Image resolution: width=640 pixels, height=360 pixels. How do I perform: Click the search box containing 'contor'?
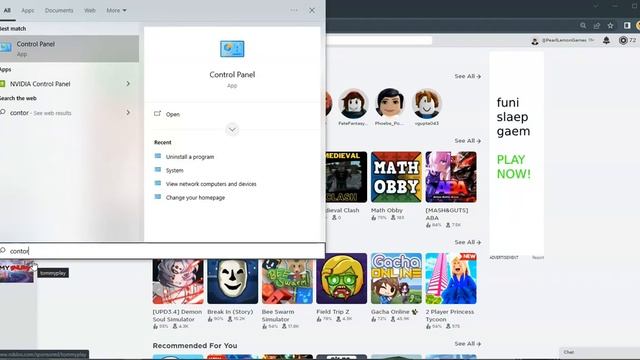[x=162, y=251]
